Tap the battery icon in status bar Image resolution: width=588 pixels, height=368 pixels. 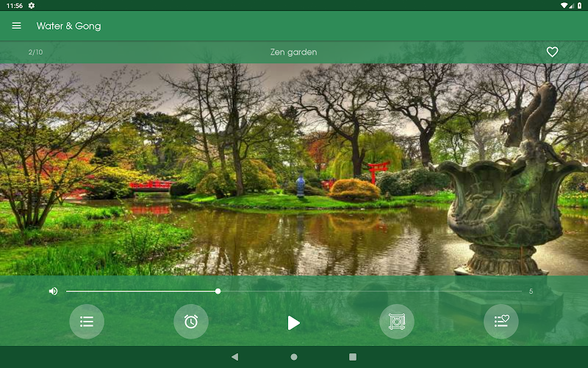click(x=579, y=5)
